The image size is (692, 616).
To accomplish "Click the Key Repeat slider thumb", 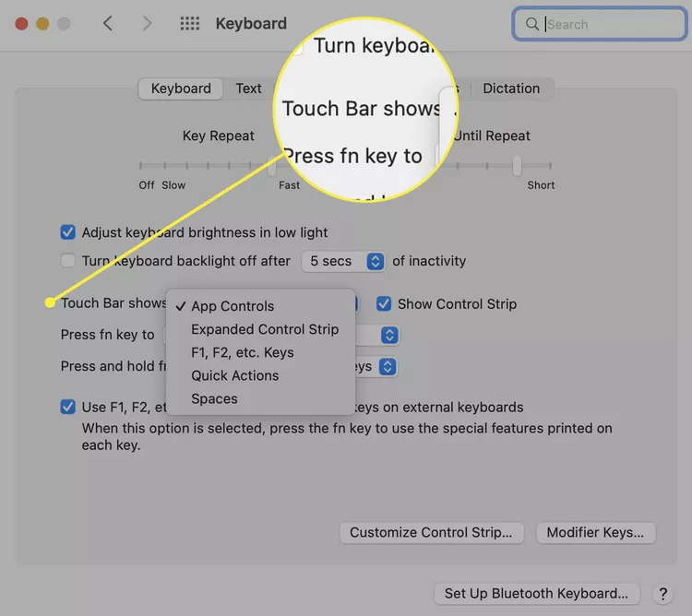I will tap(272, 165).
